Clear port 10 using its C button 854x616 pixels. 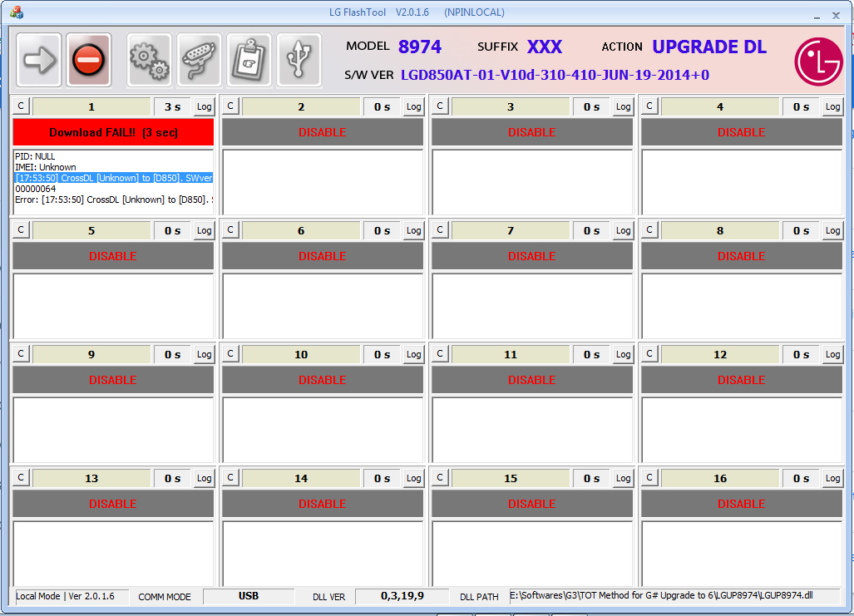click(230, 353)
